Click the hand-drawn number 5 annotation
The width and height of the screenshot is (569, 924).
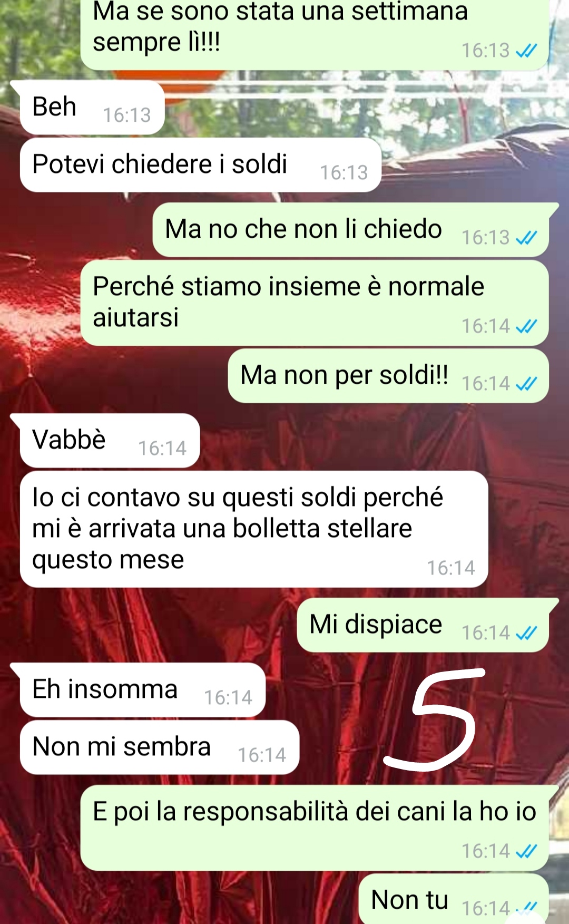(434, 719)
